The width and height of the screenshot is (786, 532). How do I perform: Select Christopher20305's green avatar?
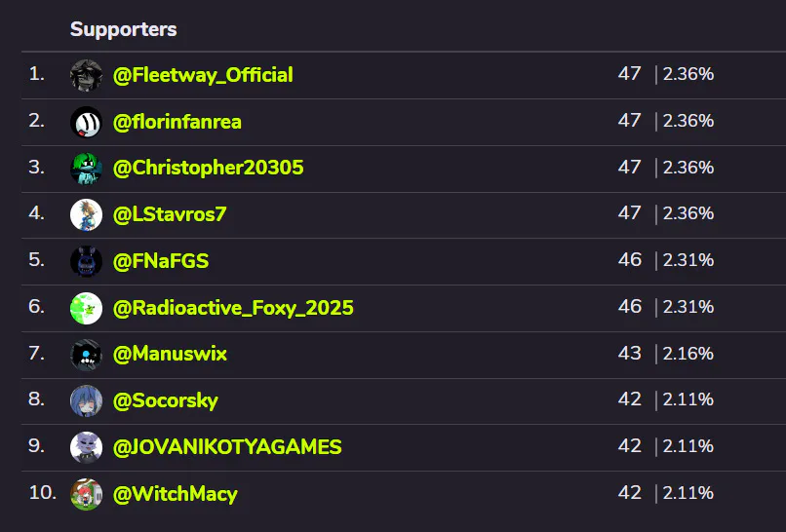click(x=86, y=169)
